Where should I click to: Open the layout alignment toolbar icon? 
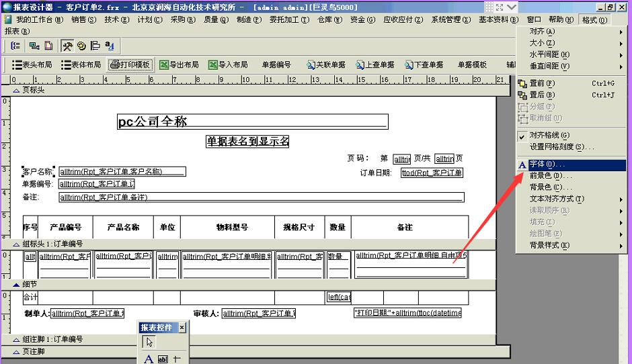click(95, 46)
